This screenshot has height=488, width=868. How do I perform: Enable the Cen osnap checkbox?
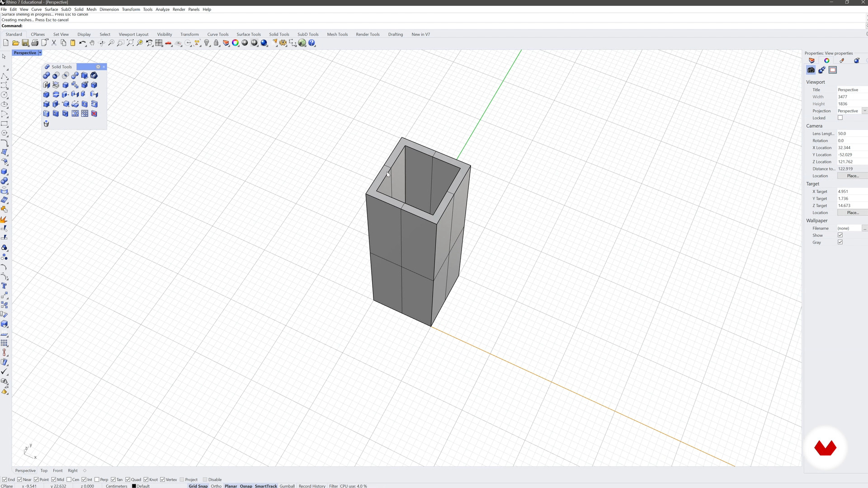tap(69, 479)
